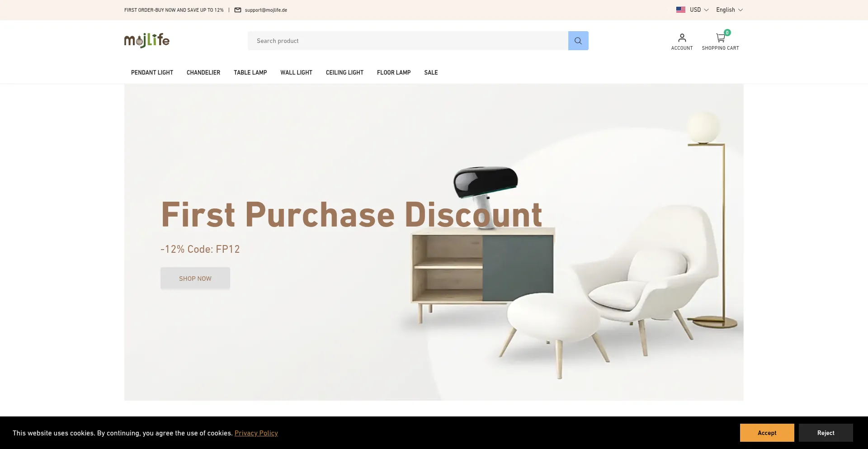Click the cart item count badge
The width and height of the screenshot is (868, 449).
tap(727, 33)
